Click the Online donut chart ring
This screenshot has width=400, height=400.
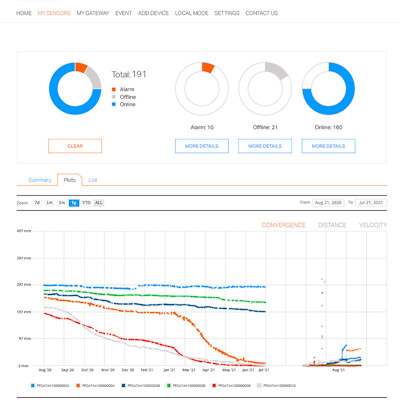coord(328,88)
